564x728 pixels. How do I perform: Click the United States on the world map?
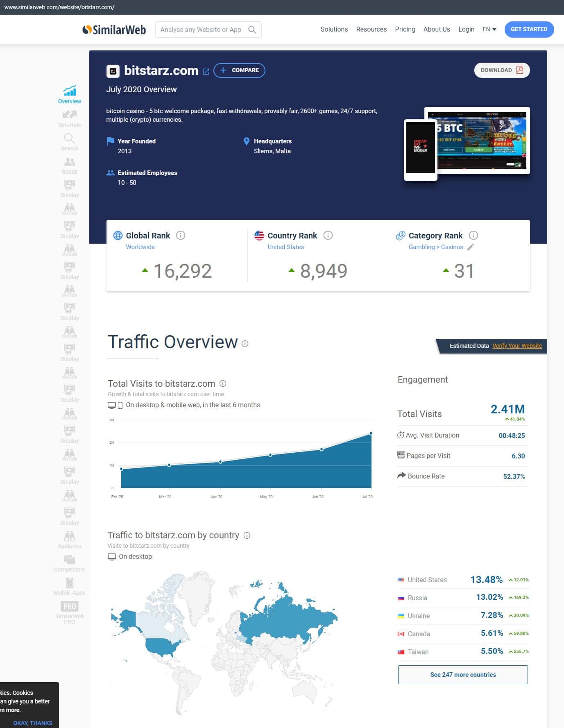(163, 646)
